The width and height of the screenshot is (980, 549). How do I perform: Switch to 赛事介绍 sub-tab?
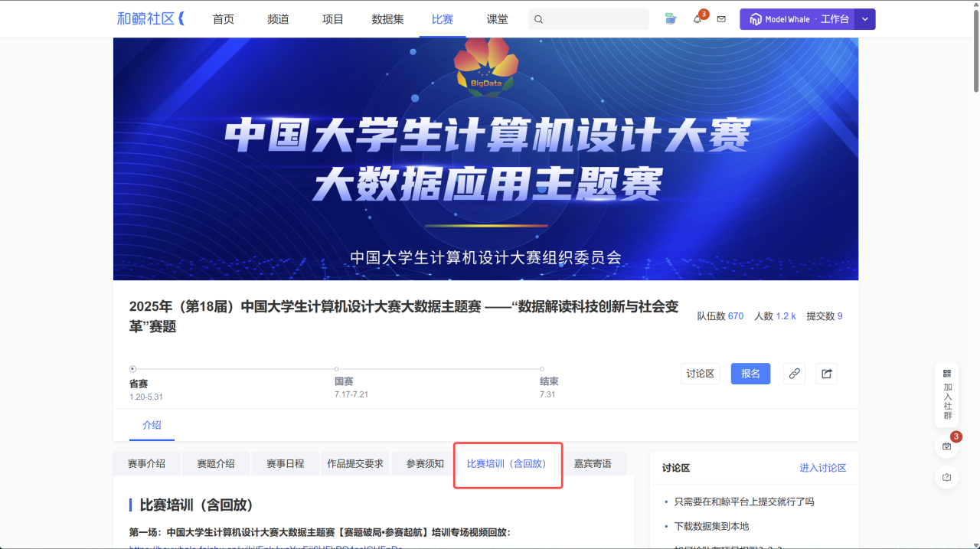[146, 463]
